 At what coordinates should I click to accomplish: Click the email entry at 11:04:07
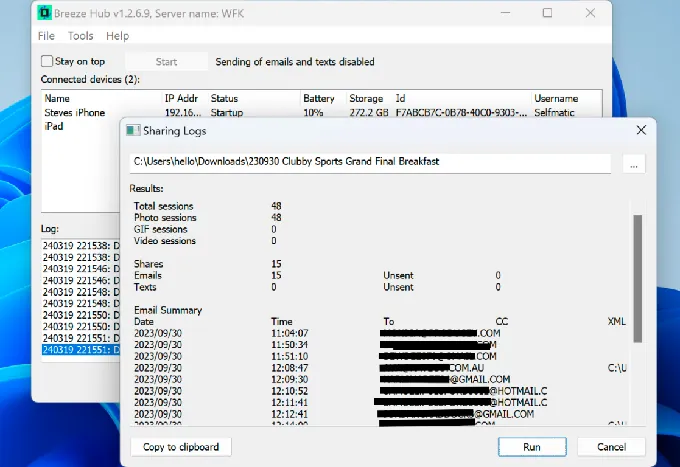point(317,333)
